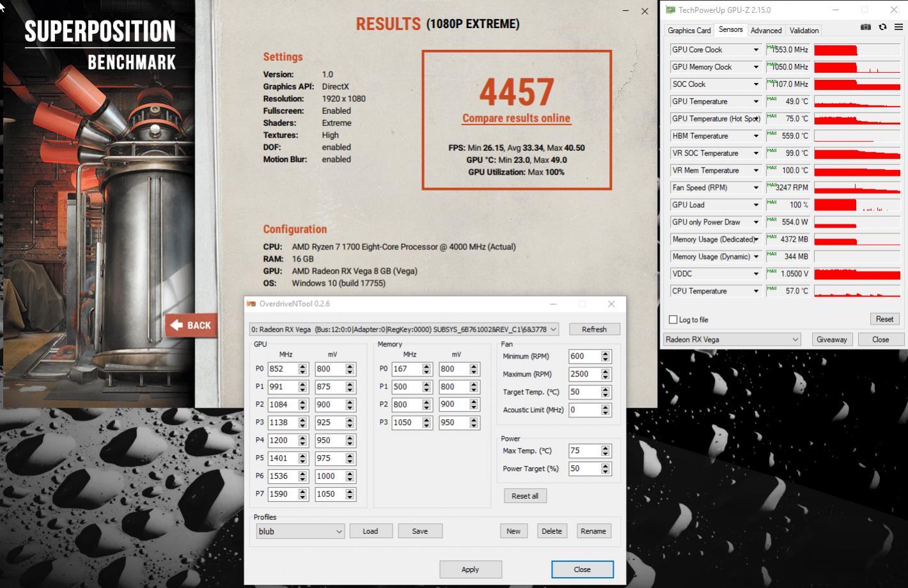Click the GPU-Z refresh icon
Viewport: 908px width, 588px height.
tap(882, 27)
